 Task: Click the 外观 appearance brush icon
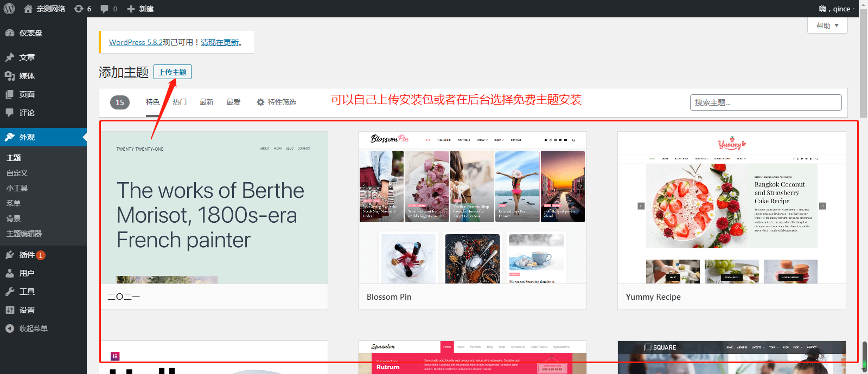tap(10, 137)
